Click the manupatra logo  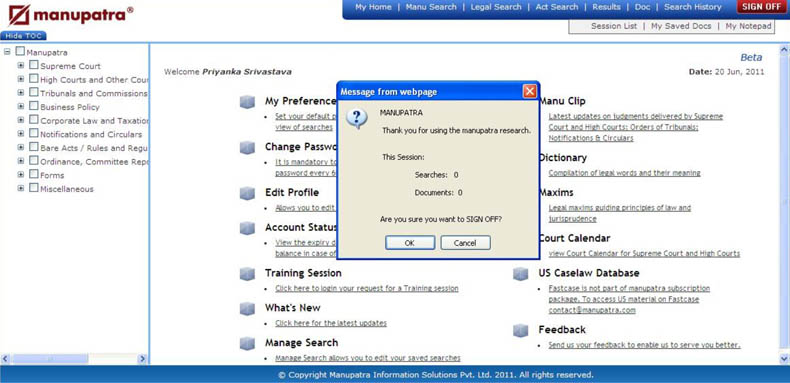pos(71,15)
